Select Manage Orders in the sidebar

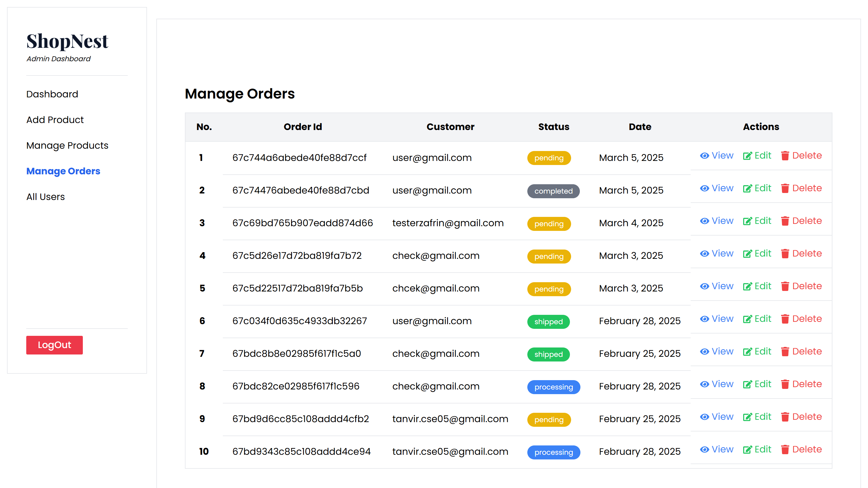(x=63, y=171)
